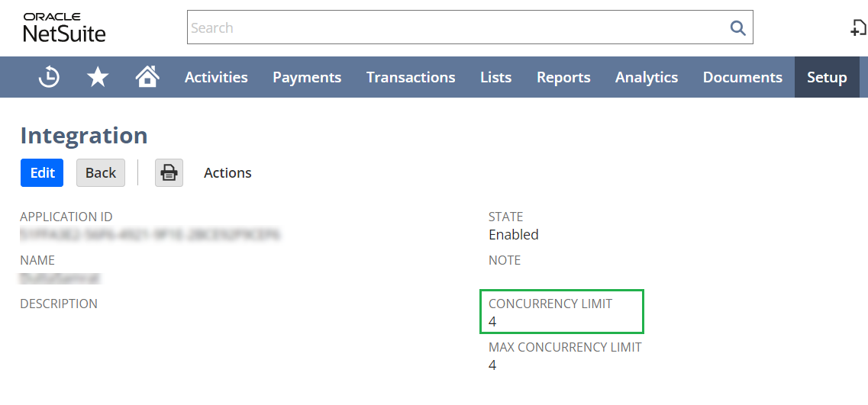868x405 pixels.
Task: Open the Activities menu
Action: tap(216, 77)
